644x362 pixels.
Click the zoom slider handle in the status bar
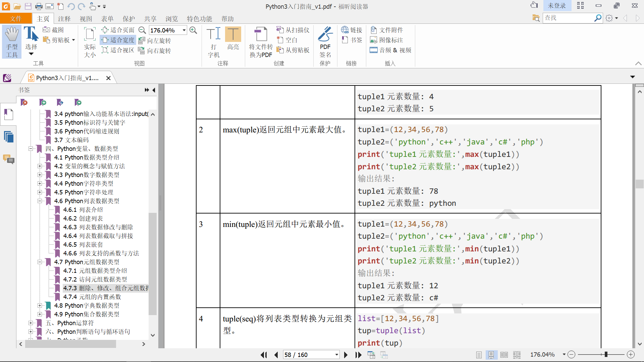(x=606, y=354)
